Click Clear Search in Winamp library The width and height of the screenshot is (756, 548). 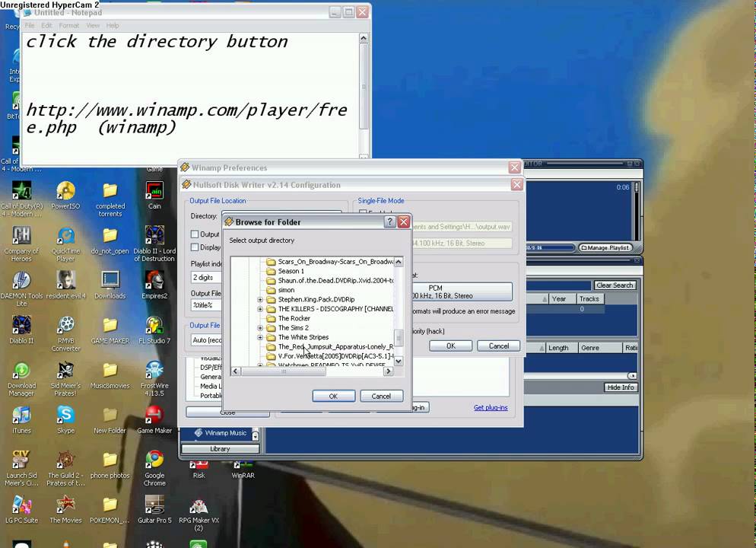point(615,285)
